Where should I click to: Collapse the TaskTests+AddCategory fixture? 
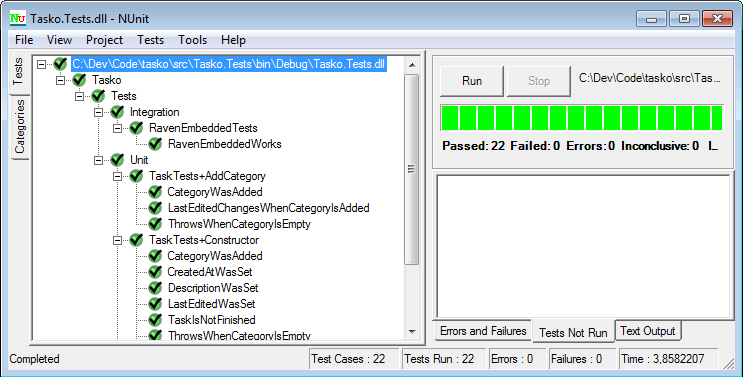click(118, 176)
